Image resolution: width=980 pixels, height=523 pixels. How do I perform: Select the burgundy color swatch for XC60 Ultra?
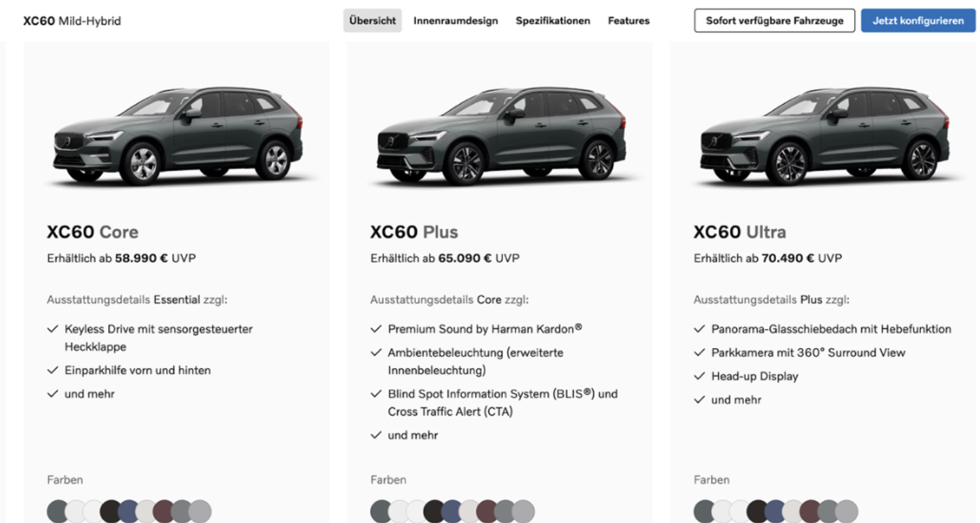pyautogui.click(x=810, y=511)
